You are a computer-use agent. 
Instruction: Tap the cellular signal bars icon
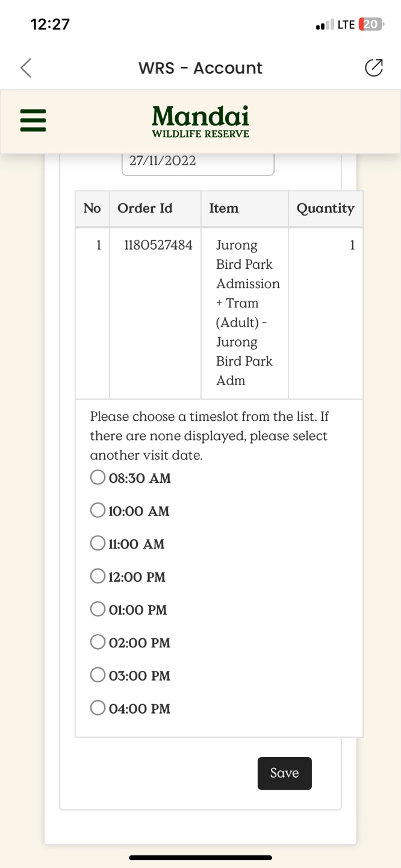click(x=324, y=25)
